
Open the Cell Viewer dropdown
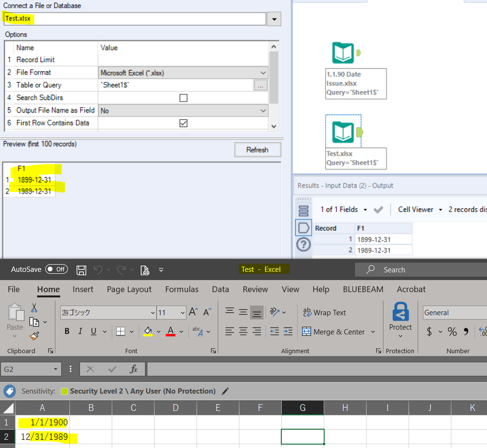click(440, 210)
